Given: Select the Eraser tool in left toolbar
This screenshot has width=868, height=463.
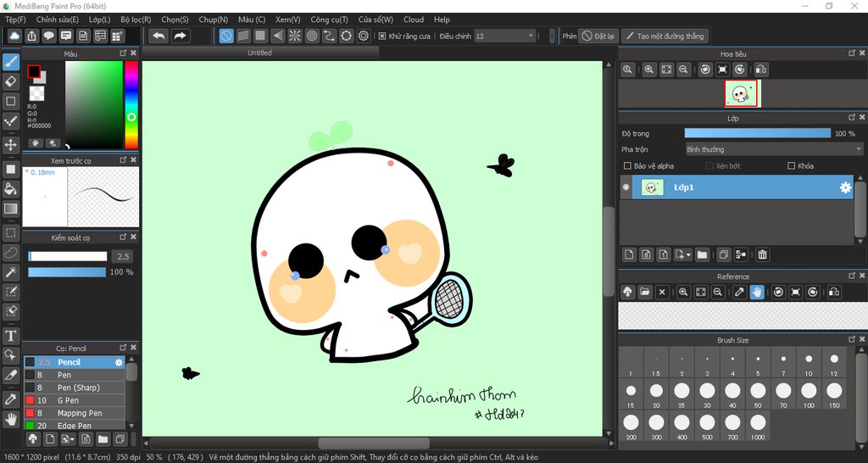Looking at the screenshot, I should 11,81.
